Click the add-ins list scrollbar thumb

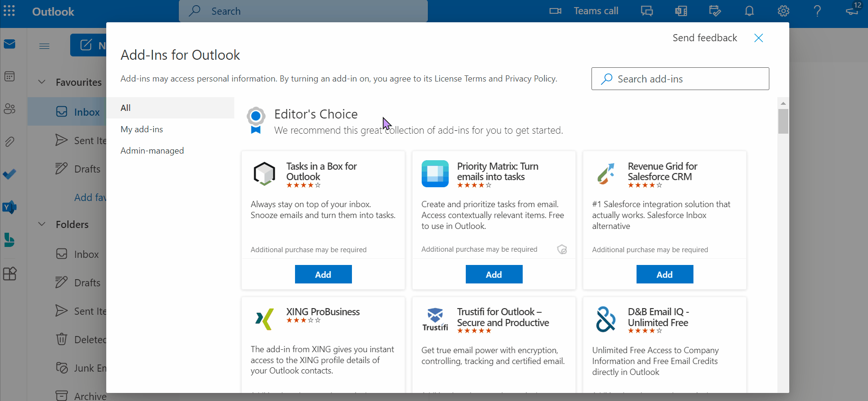click(783, 121)
